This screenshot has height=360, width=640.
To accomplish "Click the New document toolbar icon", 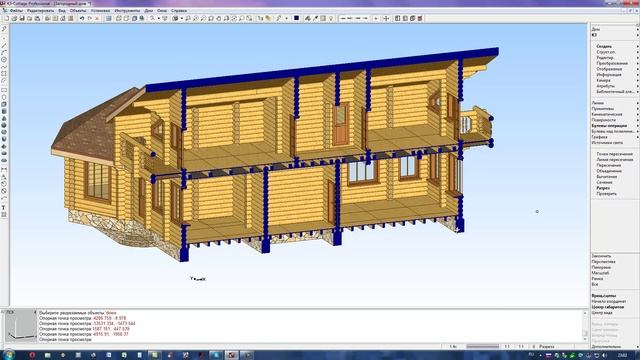I will pyautogui.click(x=7, y=18).
